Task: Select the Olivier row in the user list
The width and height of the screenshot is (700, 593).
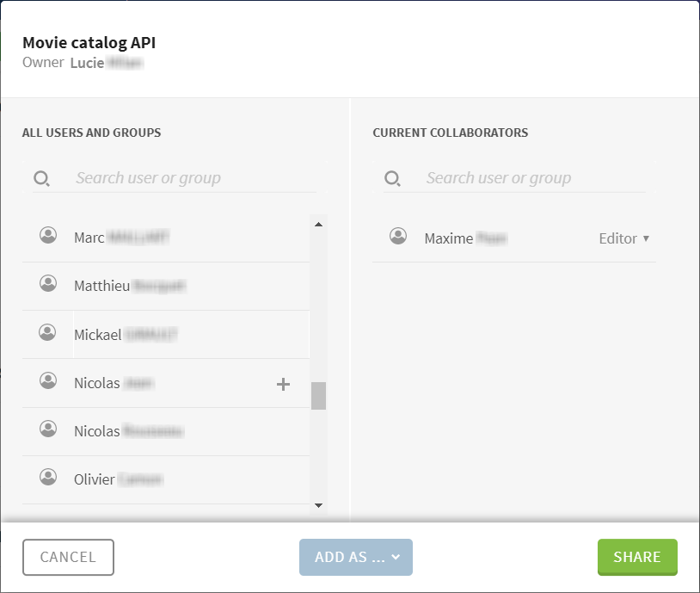Action: [165, 479]
